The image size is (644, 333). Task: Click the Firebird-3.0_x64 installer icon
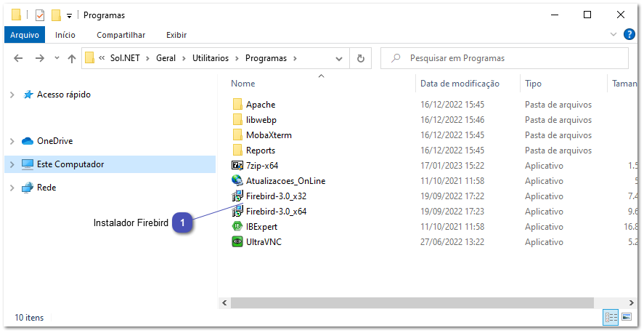(237, 212)
